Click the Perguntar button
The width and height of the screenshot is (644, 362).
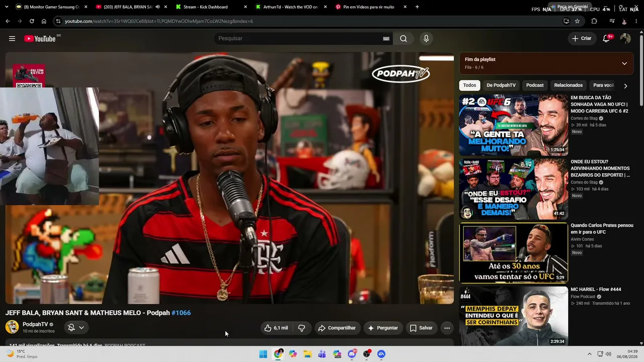(383, 328)
